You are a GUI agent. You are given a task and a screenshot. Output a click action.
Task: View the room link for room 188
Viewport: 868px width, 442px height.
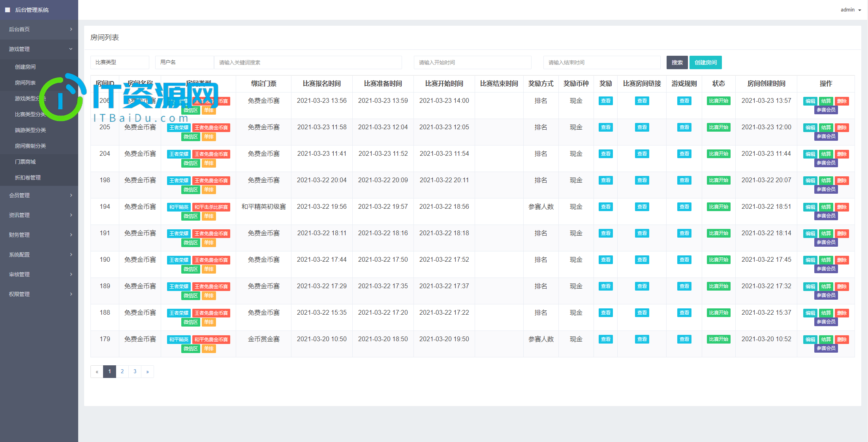642,313
